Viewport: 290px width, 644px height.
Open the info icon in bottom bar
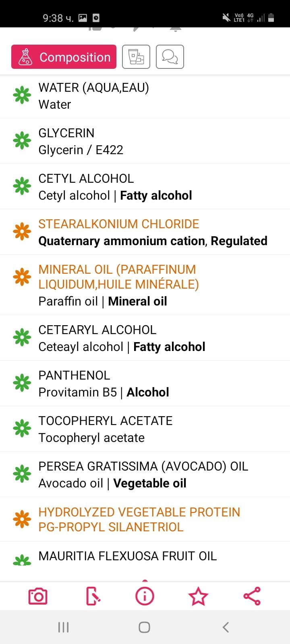tap(145, 596)
